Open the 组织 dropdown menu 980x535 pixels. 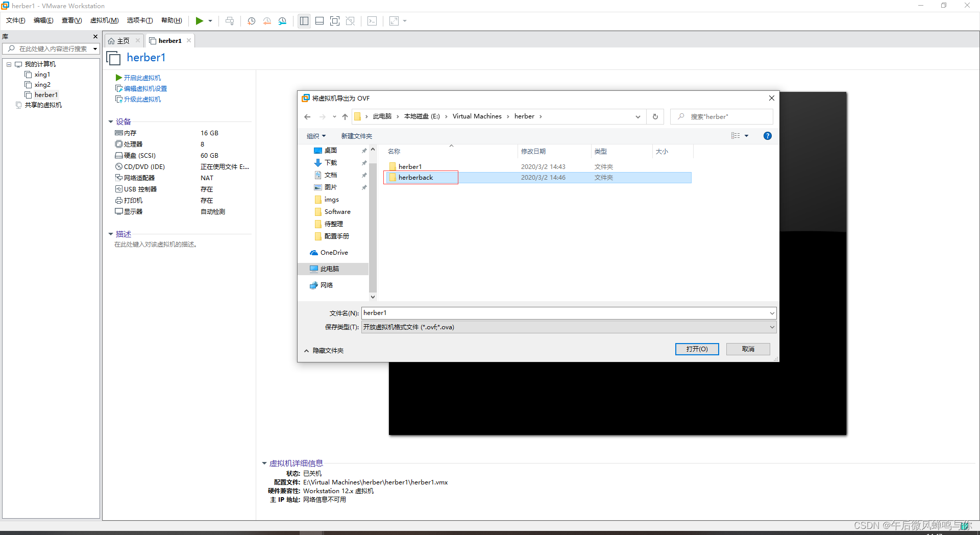point(316,136)
